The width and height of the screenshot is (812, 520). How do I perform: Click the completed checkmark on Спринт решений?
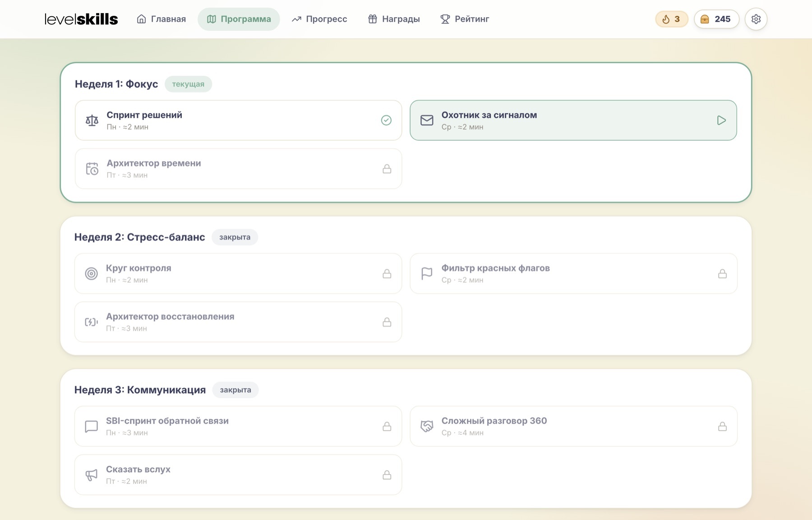pyautogui.click(x=386, y=120)
